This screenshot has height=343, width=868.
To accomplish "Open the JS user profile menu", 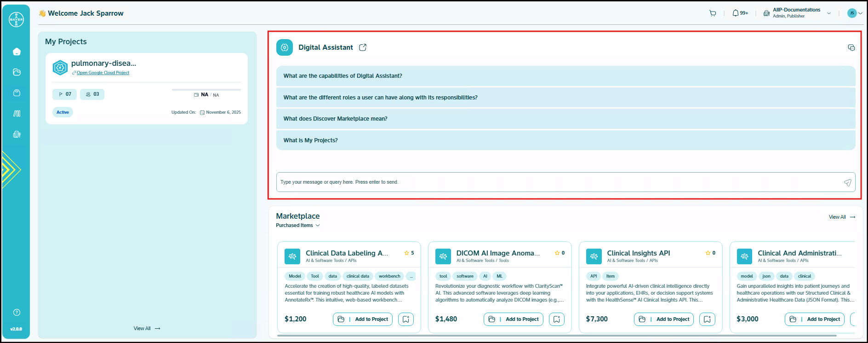I will pos(855,13).
